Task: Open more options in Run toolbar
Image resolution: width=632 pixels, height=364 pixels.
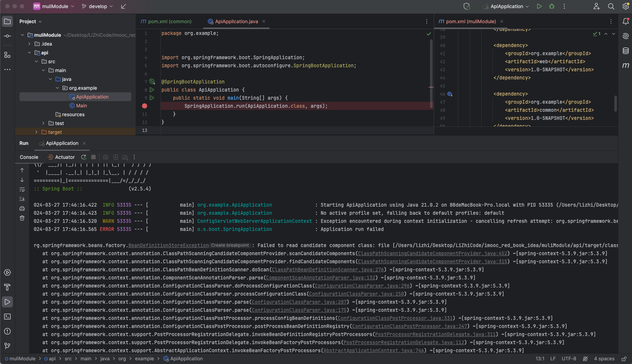Action: coord(134,157)
